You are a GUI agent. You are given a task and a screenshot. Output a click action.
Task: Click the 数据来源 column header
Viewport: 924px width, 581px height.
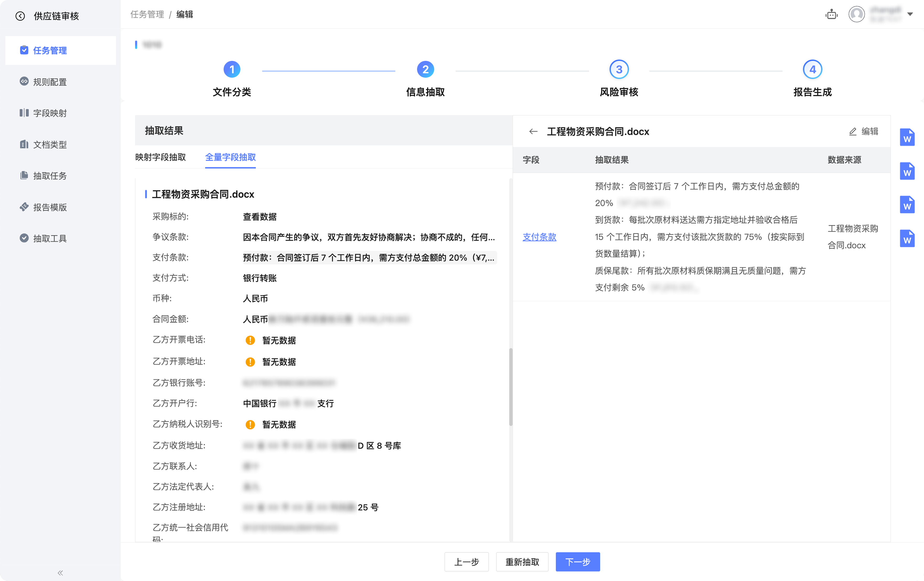tap(844, 160)
